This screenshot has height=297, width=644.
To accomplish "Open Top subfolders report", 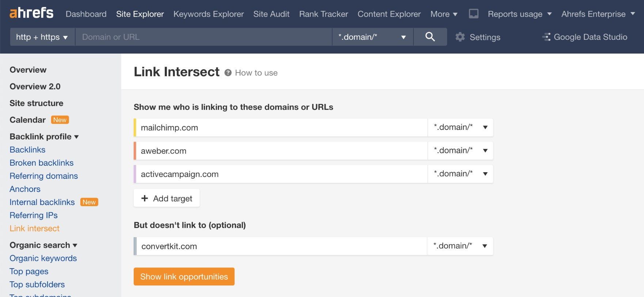I will (37, 284).
